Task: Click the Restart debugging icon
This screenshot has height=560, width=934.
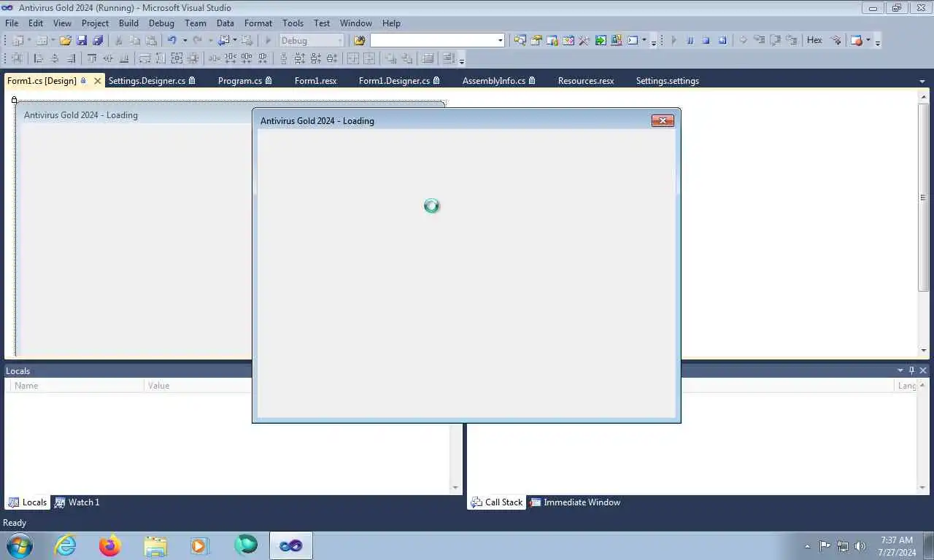Action: (722, 40)
